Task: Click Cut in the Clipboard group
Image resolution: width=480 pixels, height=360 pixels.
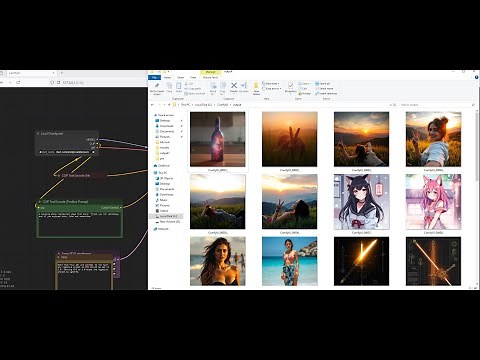Action: point(189,84)
